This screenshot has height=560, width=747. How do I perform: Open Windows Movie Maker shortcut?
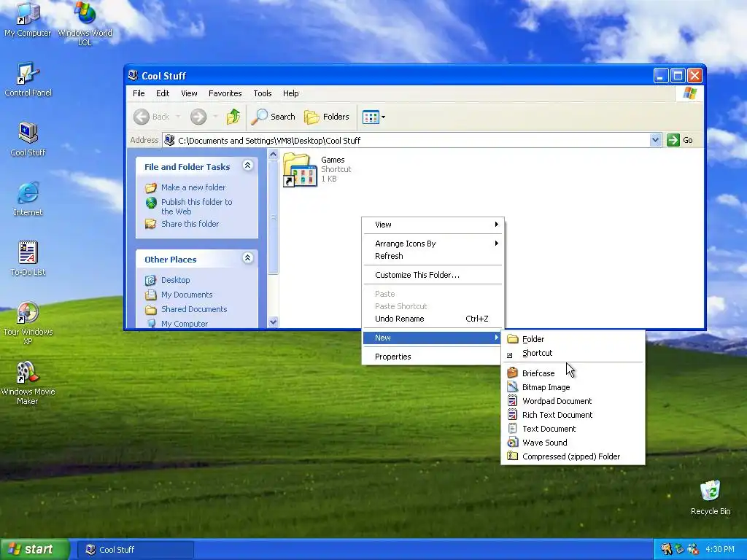click(28, 383)
